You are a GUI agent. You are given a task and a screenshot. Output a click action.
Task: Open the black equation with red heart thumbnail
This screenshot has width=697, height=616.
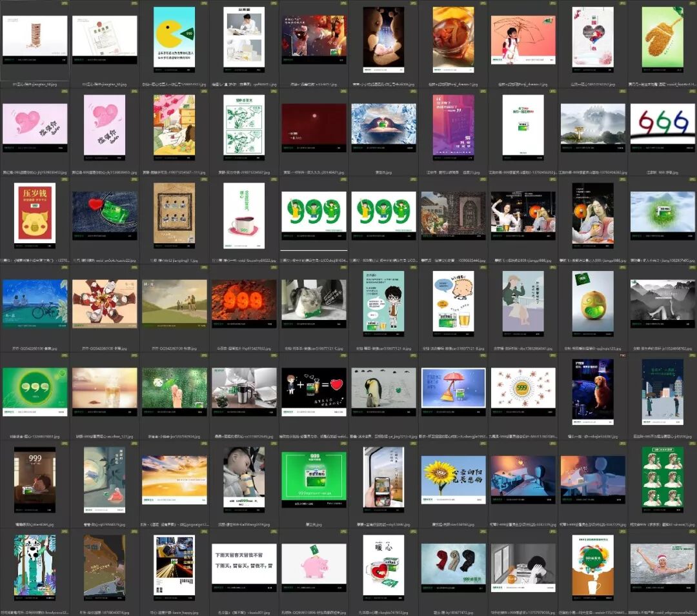tap(314, 392)
